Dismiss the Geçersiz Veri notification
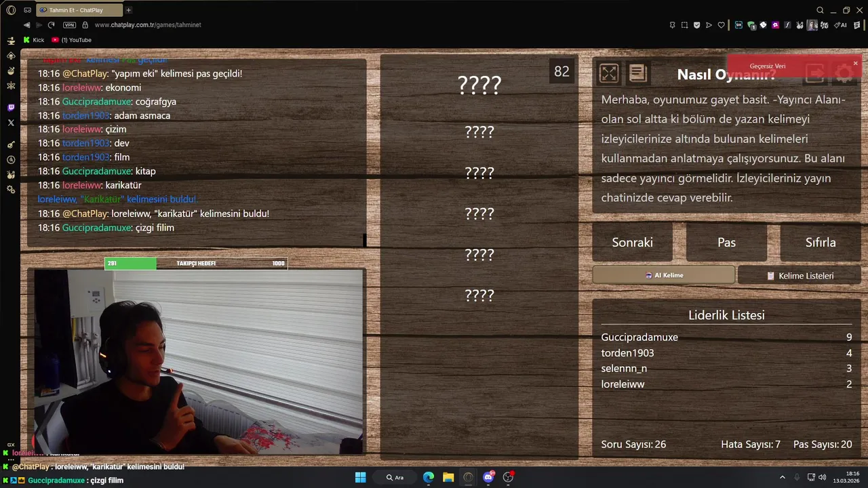Screen dimensions: 868x488 [855, 63]
